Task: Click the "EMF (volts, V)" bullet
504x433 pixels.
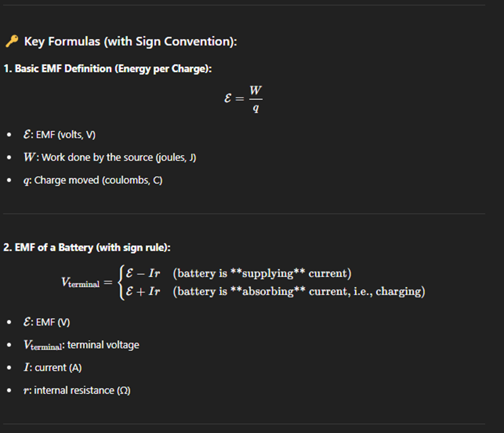Action: click(x=65, y=135)
